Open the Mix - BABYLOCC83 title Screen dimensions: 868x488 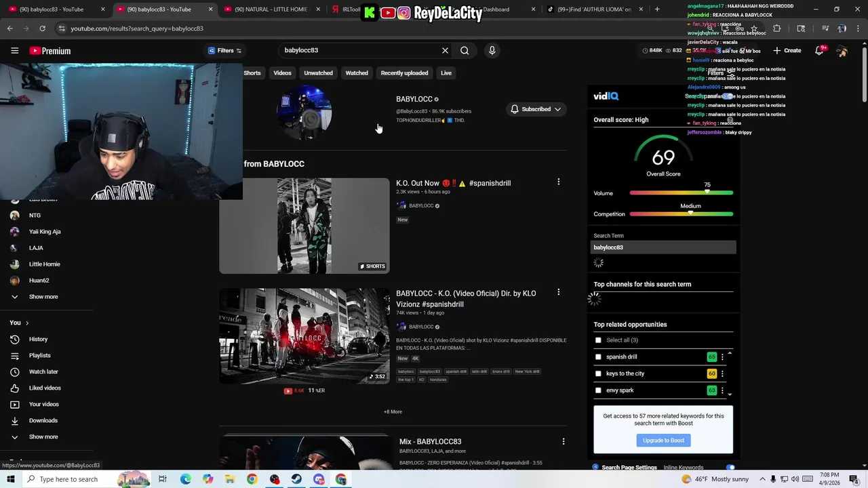point(430,441)
